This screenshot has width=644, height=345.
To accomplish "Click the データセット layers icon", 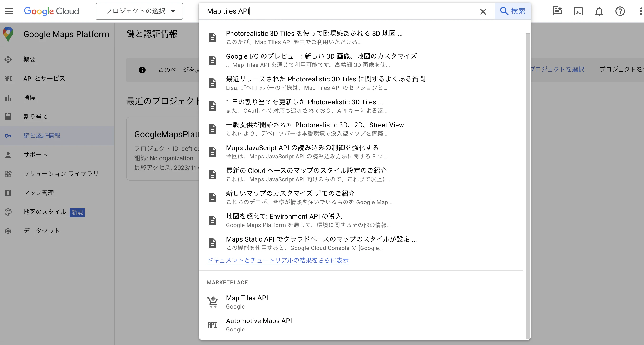I will [8, 231].
